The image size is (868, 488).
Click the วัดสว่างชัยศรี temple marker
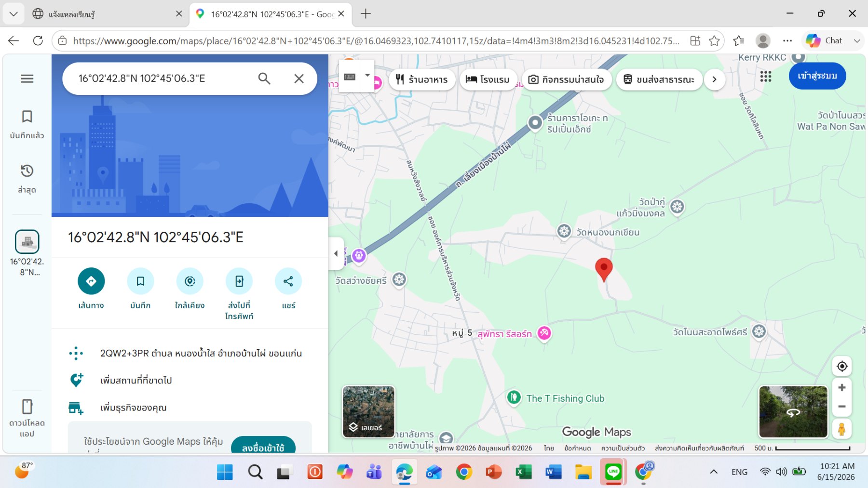(x=399, y=279)
